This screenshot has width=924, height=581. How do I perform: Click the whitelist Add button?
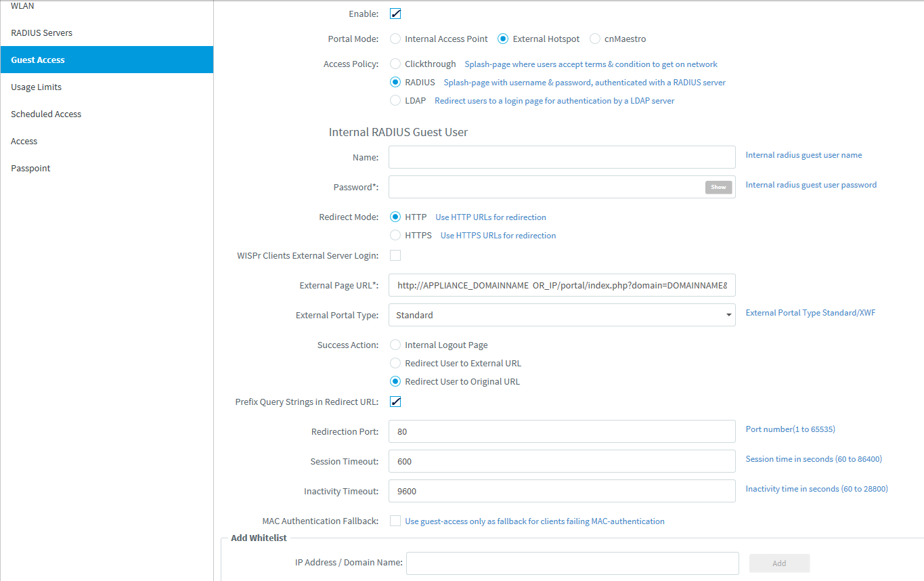point(779,563)
